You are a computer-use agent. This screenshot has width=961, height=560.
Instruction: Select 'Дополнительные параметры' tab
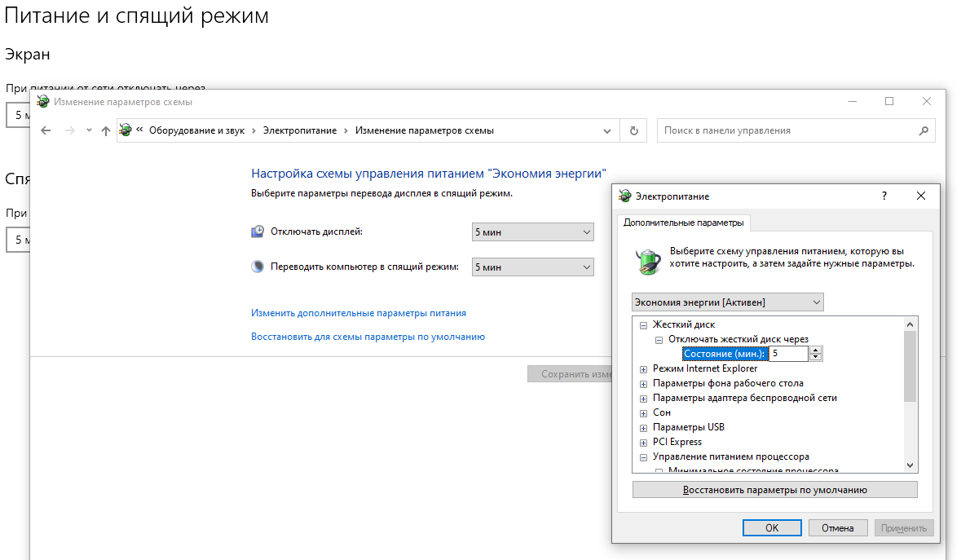click(x=683, y=223)
